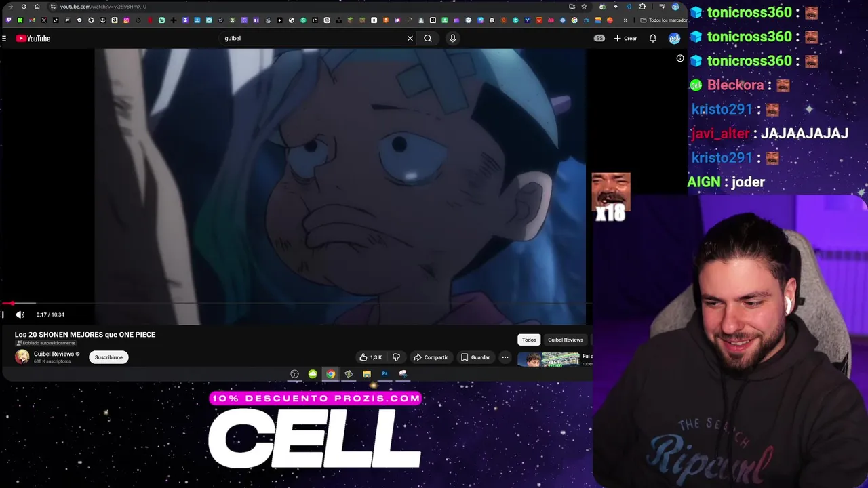The width and height of the screenshot is (868, 488).
Task: Bookmark this page with the star icon
Action: tap(584, 7)
